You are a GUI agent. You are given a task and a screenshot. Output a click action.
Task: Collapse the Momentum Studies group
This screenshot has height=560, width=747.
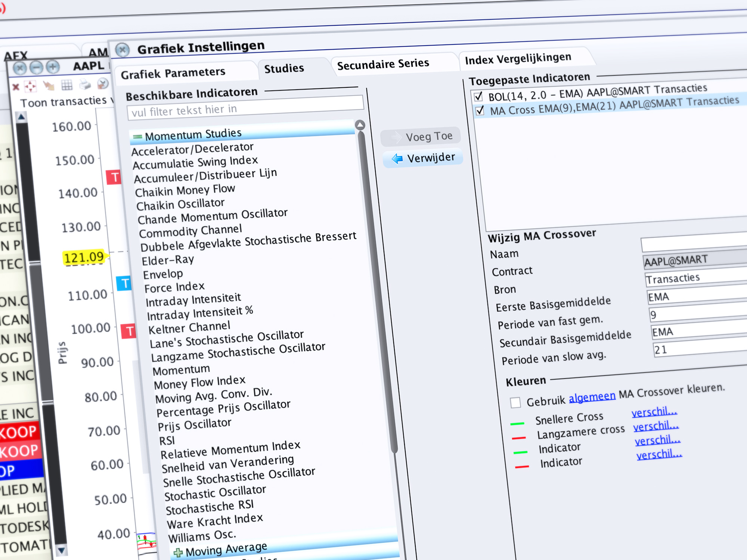(137, 137)
